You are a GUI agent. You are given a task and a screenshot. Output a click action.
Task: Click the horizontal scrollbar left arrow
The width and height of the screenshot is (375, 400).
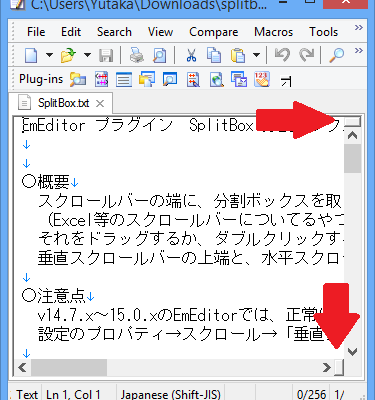[x=22, y=368]
